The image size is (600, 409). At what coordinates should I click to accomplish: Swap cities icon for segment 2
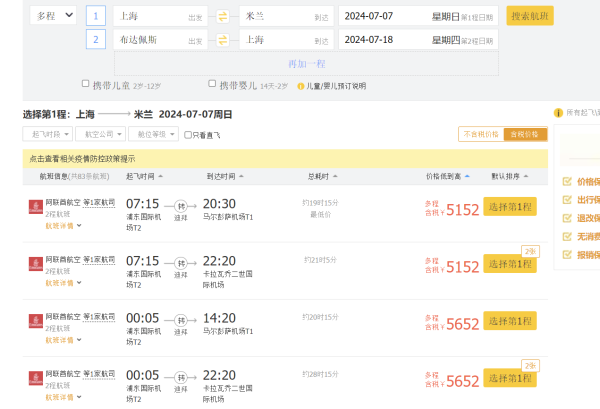223,40
